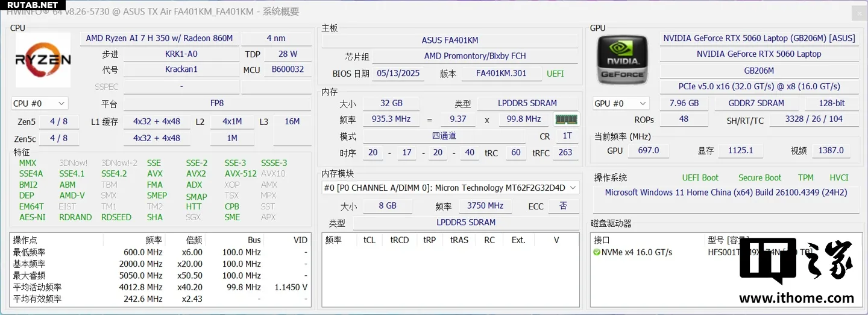Click the module frequency 3750 MHz

485,206
